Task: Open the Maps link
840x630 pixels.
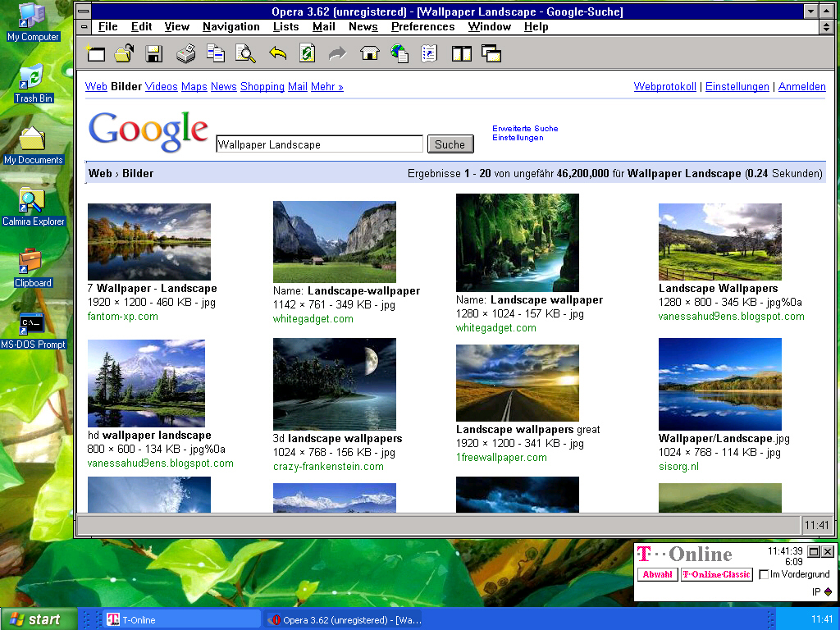Action: click(194, 86)
